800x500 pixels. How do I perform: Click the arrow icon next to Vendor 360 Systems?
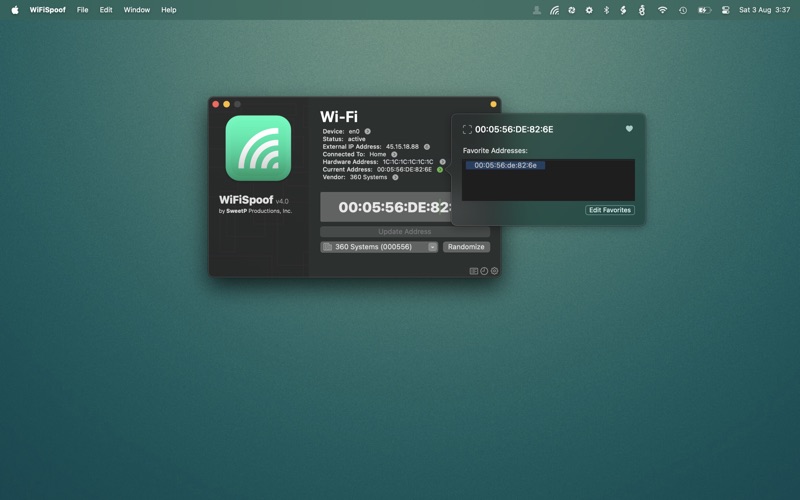click(x=395, y=177)
